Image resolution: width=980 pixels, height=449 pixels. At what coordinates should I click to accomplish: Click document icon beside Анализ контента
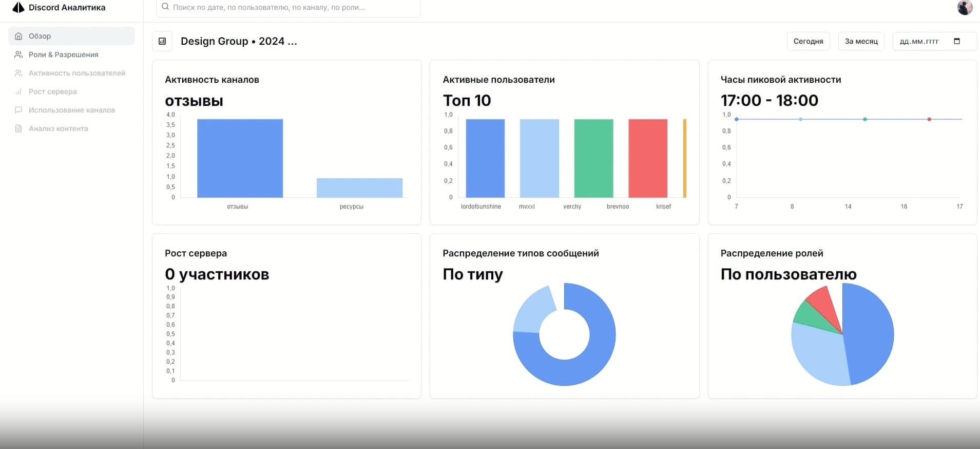pyautogui.click(x=18, y=128)
